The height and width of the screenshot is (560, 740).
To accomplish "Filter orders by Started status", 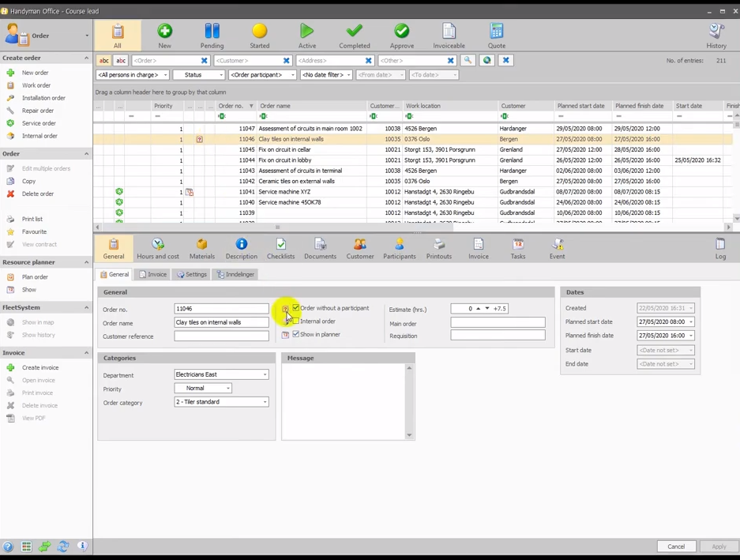I will (260, 36).
